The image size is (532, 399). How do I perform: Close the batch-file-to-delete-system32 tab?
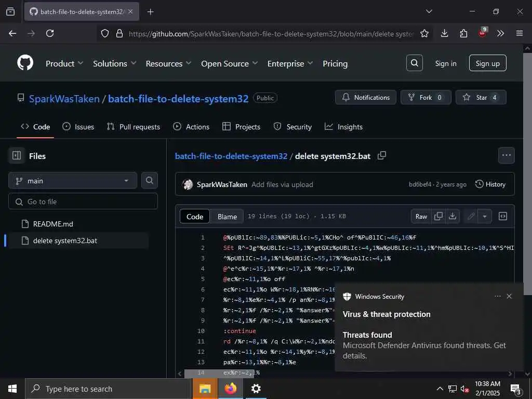(x=130, y=11)
